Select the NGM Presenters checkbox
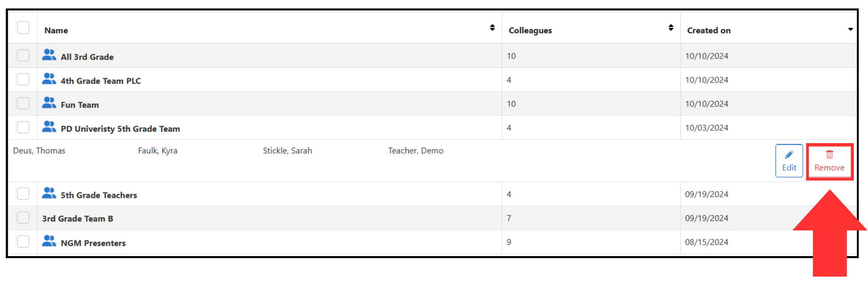Screen dimensions: 868x289 coord(23,241)
